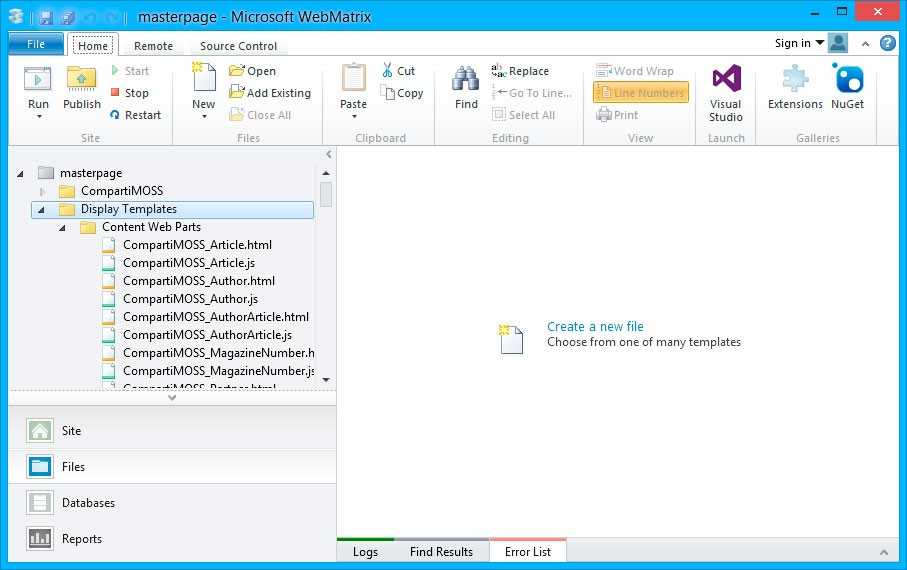The image size is (907, 570).
Task: Click workspace selector collapse chevron
Action: point(172,398)
